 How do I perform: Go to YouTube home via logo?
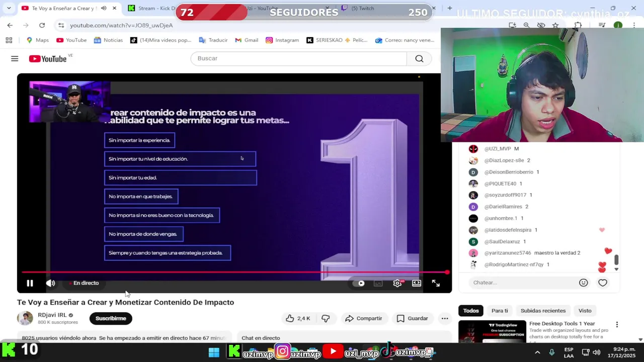(x=48, y=59)
